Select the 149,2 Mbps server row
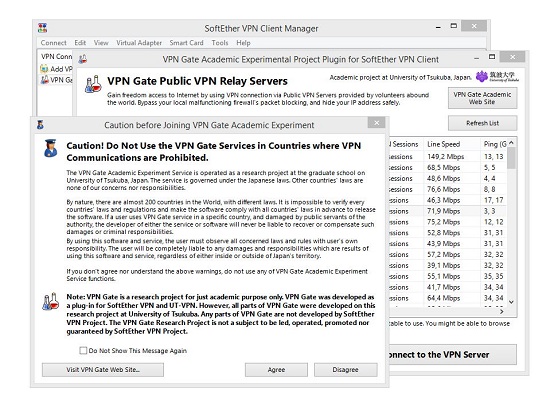 (x=448, y=157)
